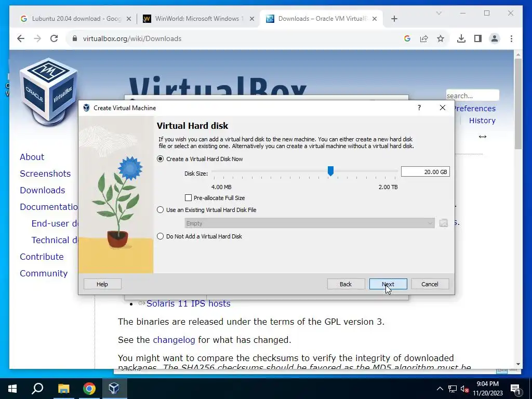Screen dimensions: 532x399
Task: Cancel the Create Virtual Machine wizard
Action: [x=430, y=284]
